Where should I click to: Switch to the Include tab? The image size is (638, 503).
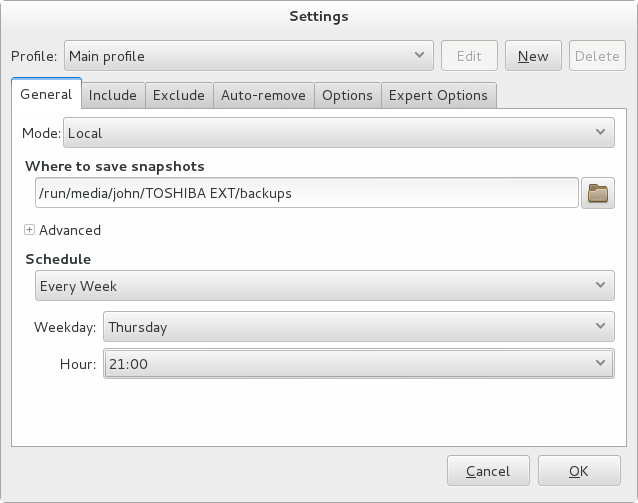(112, 96)
